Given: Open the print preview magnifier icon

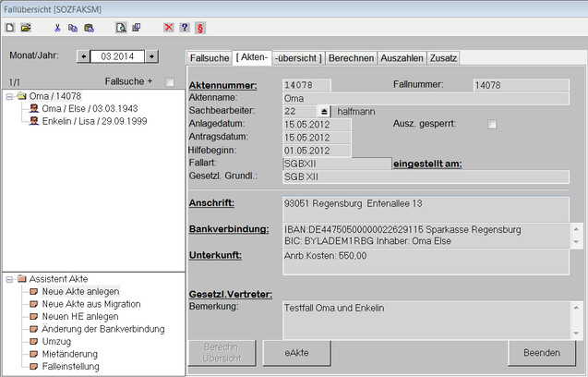Looking at the screenshot, I should [x=120, y=28].
